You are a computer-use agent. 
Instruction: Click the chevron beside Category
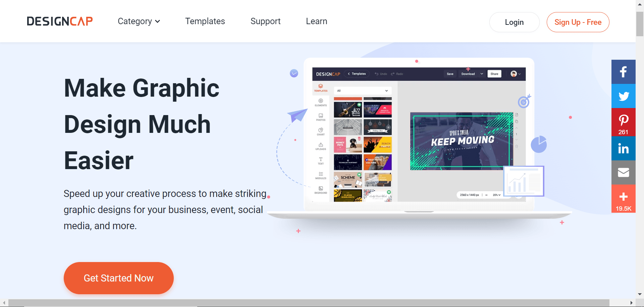tap(158, 21)
